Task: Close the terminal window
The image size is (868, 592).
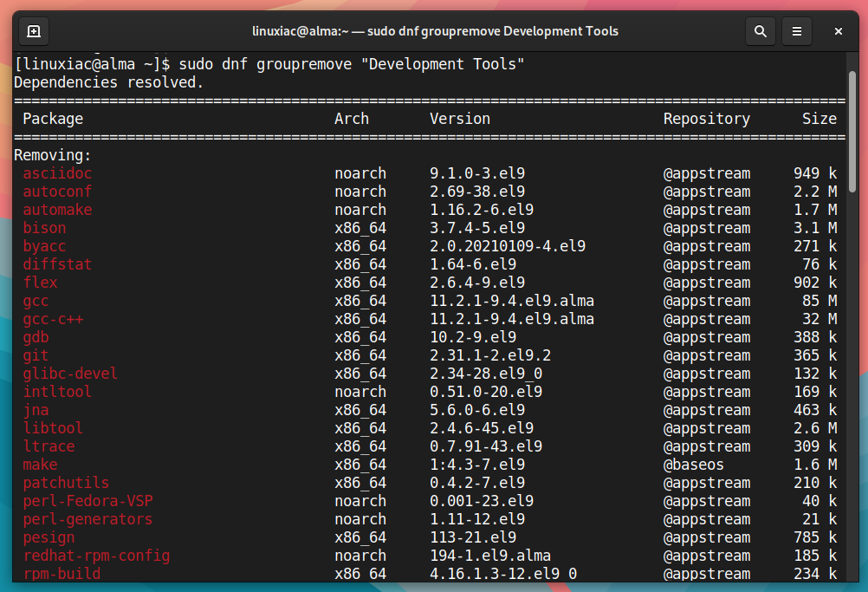Action: tap(838, 31)
